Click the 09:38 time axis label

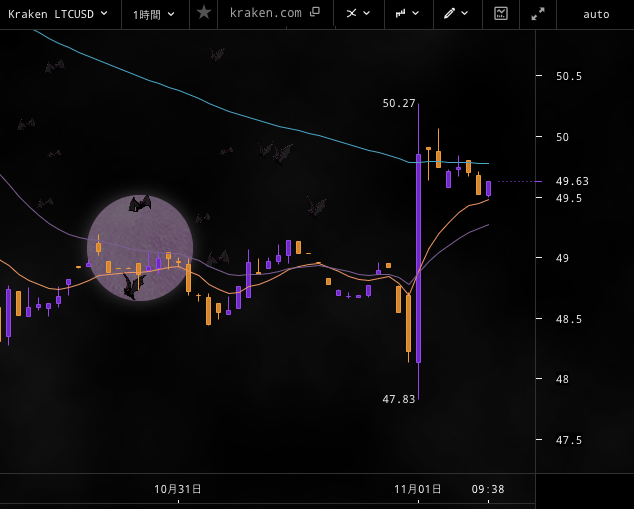click(488, 490)
